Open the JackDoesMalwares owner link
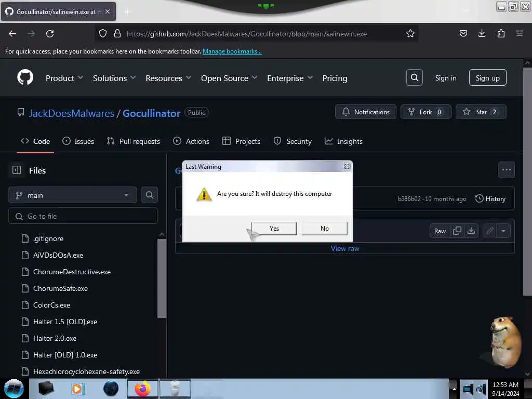 [x=72, y=113]
